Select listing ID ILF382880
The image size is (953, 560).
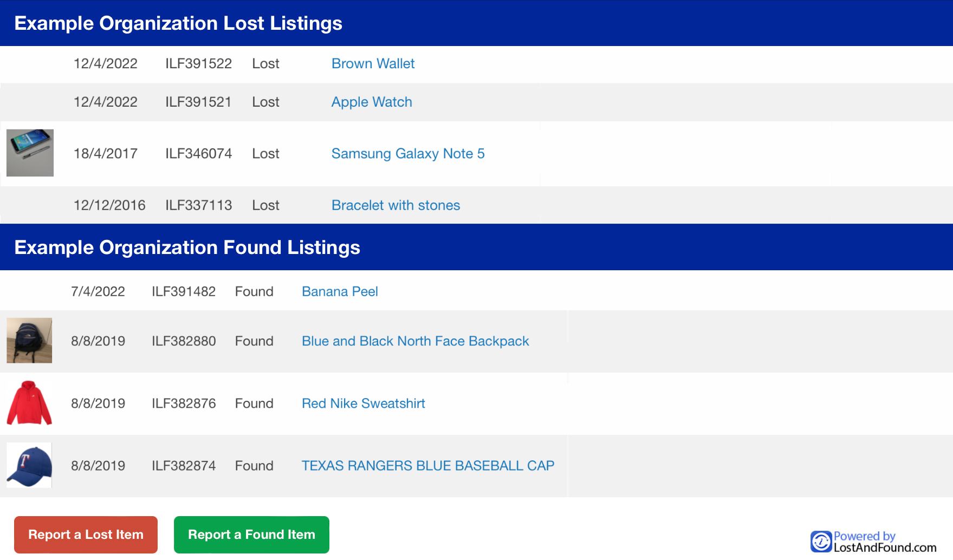[184, 341]
